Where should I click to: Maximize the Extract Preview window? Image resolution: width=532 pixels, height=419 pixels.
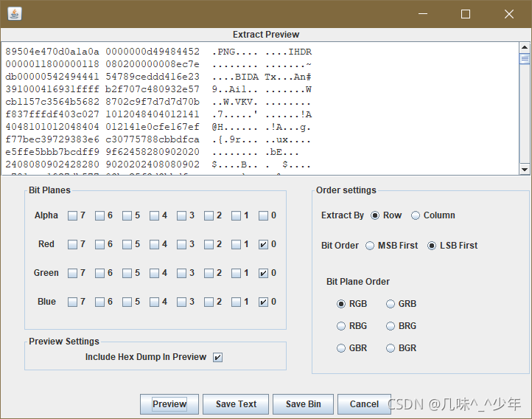tap(466, 14)
